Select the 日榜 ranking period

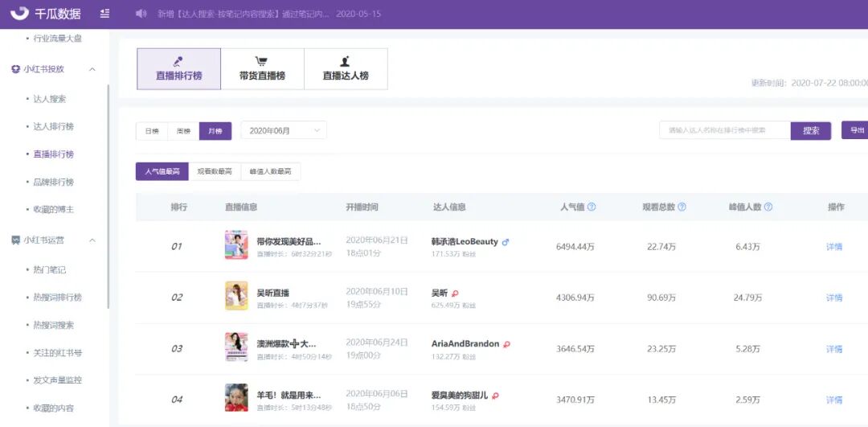152,131
